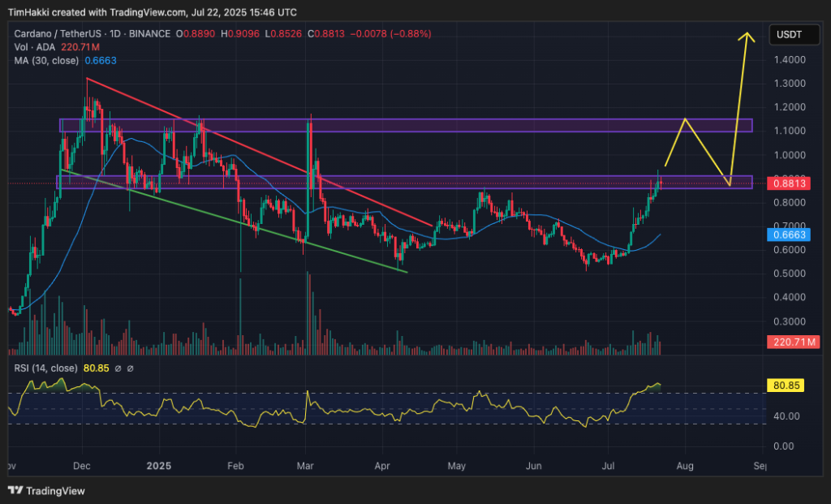Click the yellow arrowhead at the projection top
This screenshot has height=504, width=831.
click(x=748, y=36)
